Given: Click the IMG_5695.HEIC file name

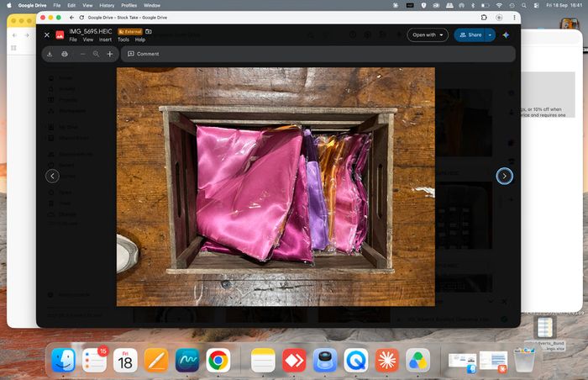Looking at the screenshot, I should (x=91, y=32).
